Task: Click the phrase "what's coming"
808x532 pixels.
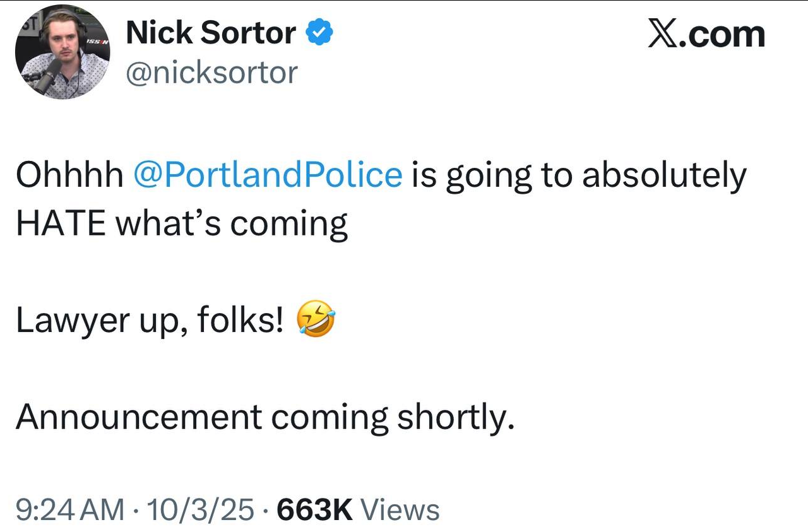Action: pos(231,223)
